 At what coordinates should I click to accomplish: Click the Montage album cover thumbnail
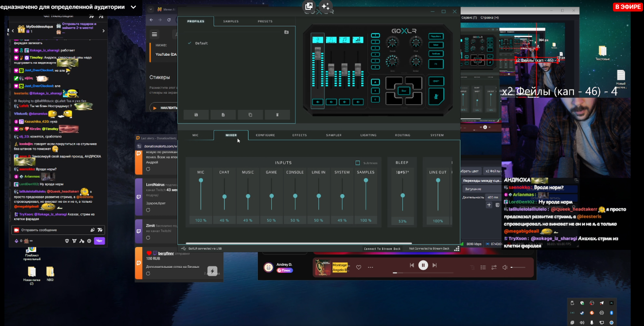click(x=323, y=268)
